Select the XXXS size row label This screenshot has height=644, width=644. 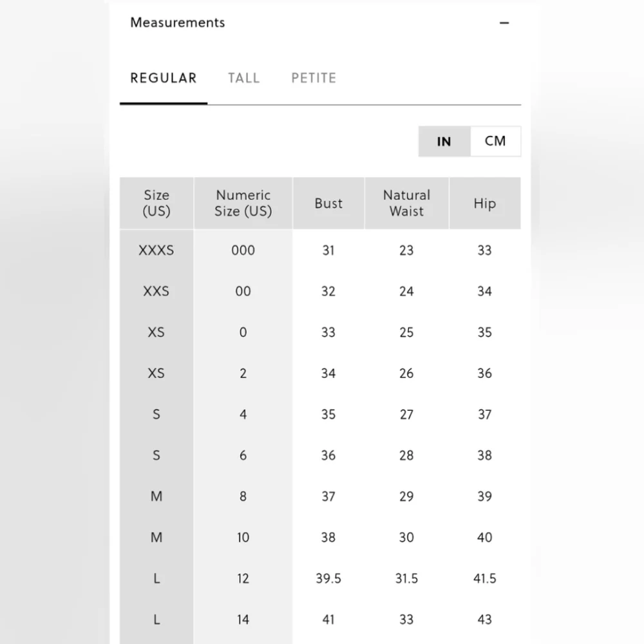pos(156,250)
